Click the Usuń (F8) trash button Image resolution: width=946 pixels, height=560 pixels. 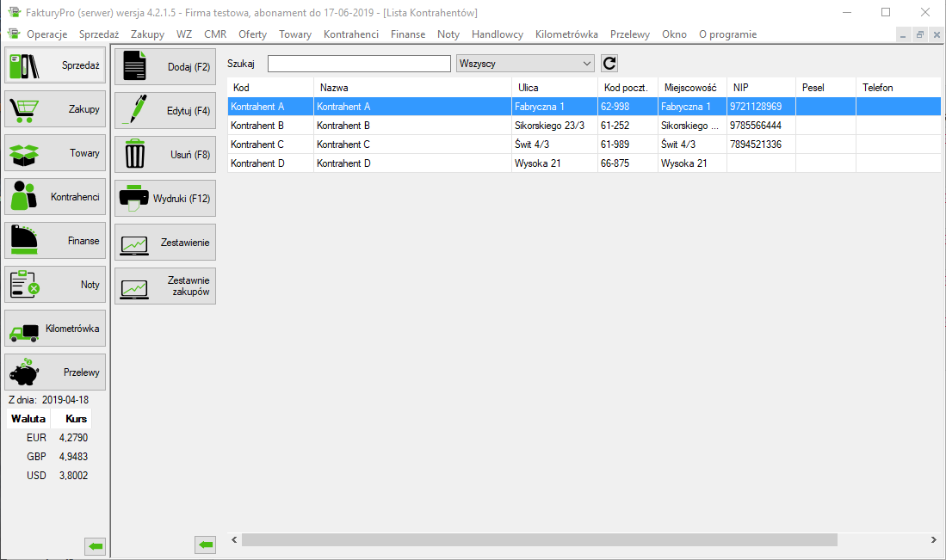(x=164, y=155)
